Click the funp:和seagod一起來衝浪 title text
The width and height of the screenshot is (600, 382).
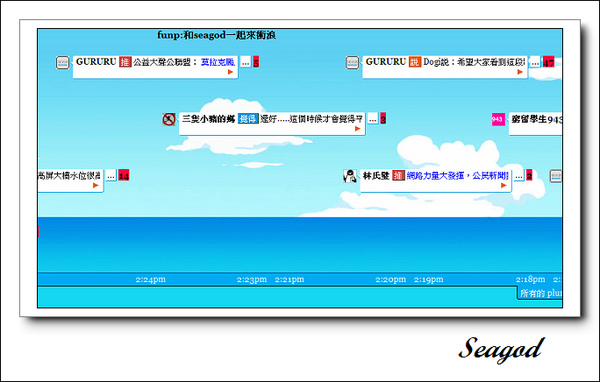[217, 35]
